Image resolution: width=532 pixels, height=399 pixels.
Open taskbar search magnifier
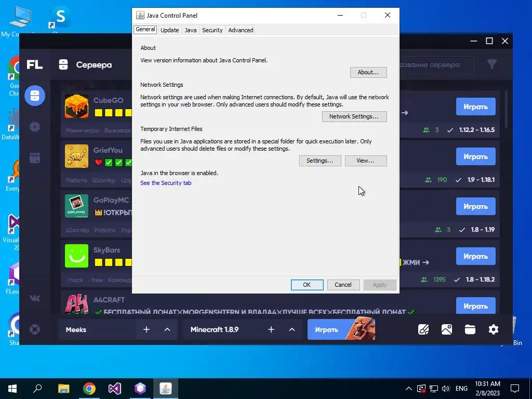point(37,389)
